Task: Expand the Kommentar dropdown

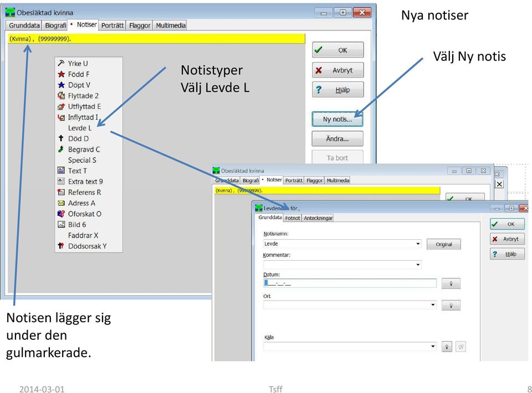Action: tap(418, 265)
